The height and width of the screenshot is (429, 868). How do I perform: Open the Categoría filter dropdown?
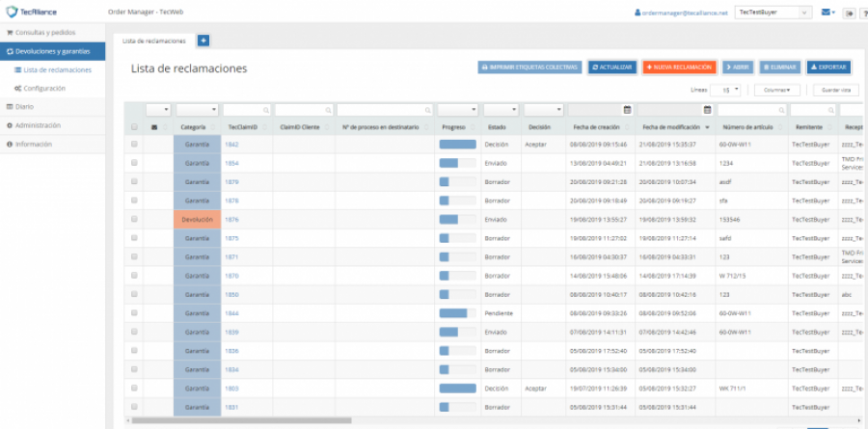coord(197,110)
